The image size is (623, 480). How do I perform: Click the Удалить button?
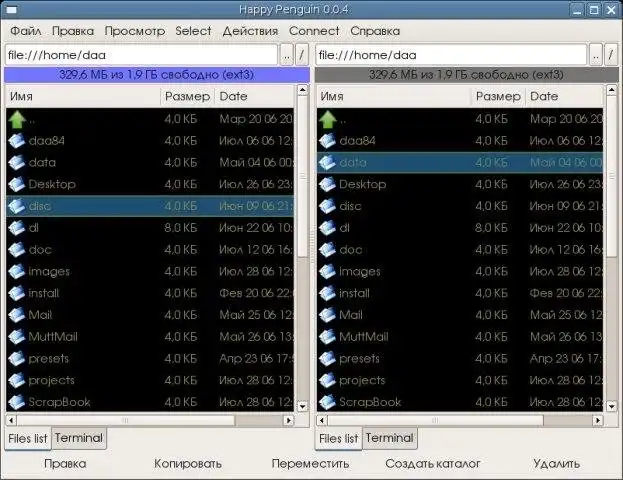click(x=556, y=463)
